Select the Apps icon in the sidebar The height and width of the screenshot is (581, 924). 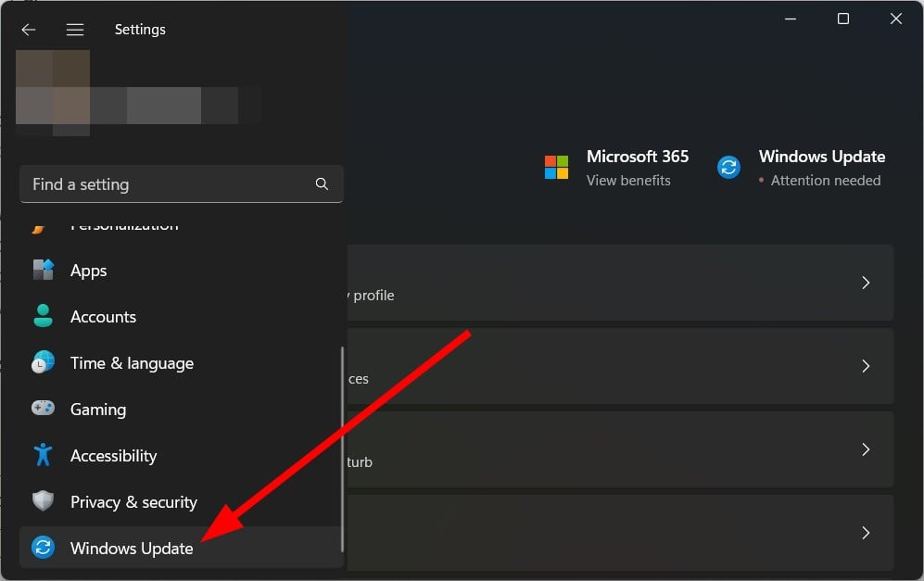[x=43, y=270]
